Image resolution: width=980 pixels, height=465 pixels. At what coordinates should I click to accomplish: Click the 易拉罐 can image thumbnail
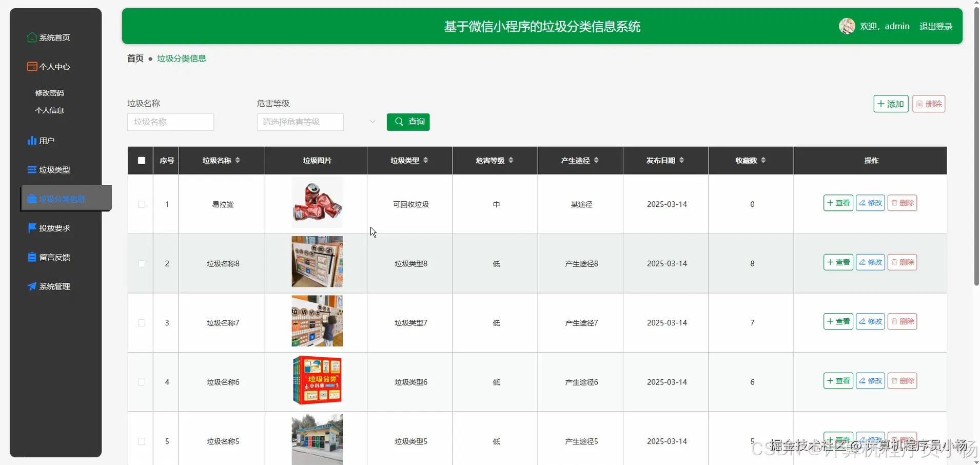coord(317,202)
